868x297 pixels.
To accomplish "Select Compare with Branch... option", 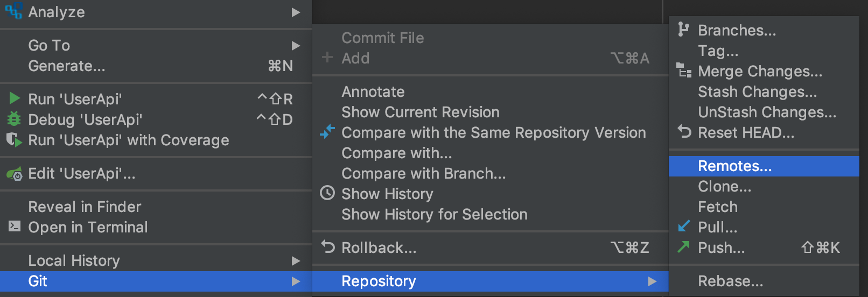I will click(423, 173).
